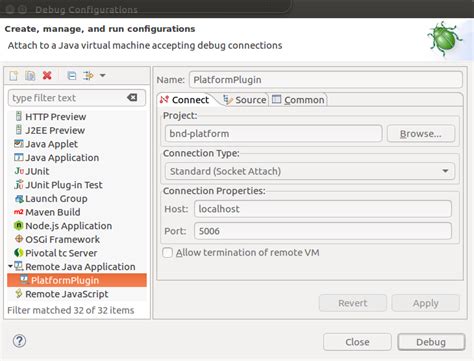
Task: Click into the Port field
Action: pyautogui.click(x=323, y=231)
